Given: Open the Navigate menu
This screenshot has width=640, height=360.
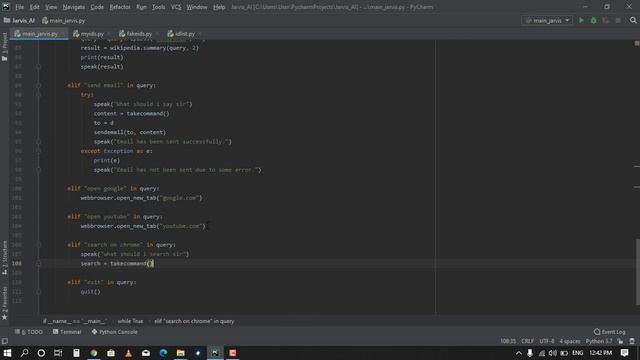Looking at the screenshot, I should [73, 7].
